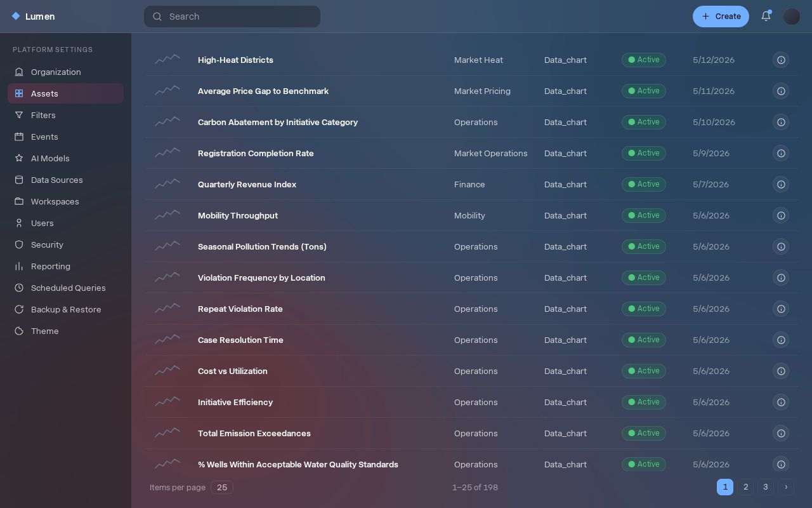This screenshot has height=508, width=812.
Task: Open the Organization settings section
Action: click(x=65, y=72)
